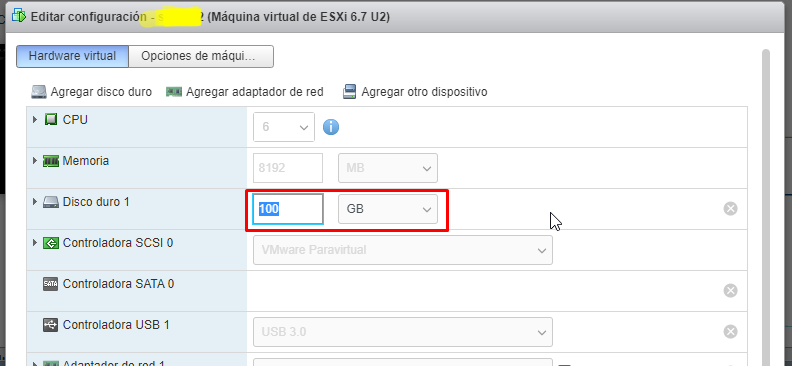Click the Controladora SATA 0 icon
Image resolution: width=792 pixels, height=366 pixels.
coord(51,284)
